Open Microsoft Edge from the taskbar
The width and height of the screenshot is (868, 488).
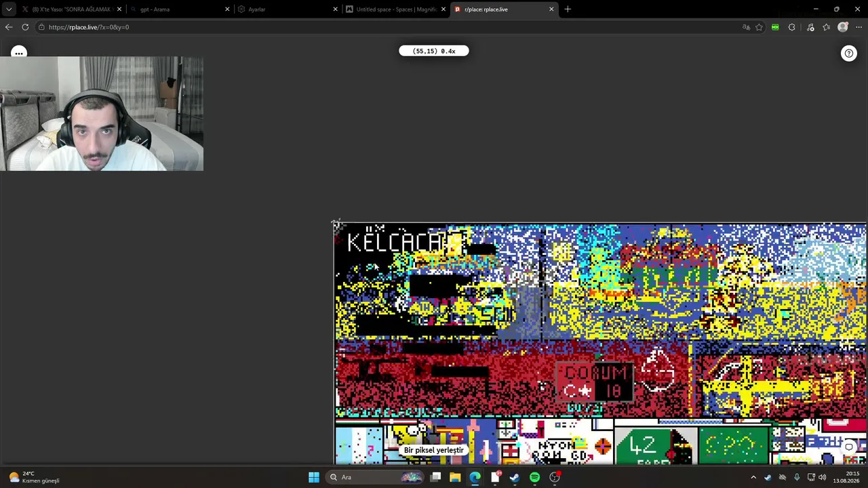[475, 477]
